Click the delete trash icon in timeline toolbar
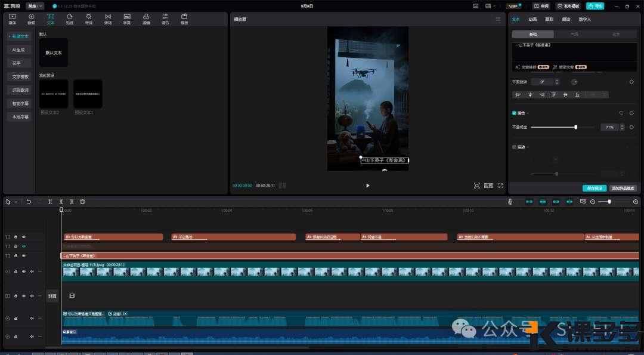Screen dimensions: 644x355 click(x=82, y=202)
